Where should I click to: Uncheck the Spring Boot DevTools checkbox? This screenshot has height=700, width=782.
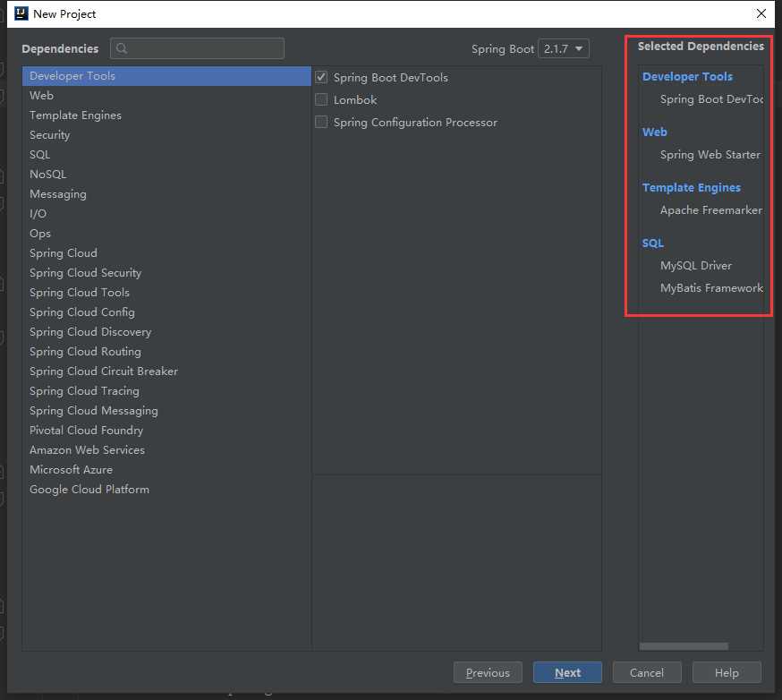pyautogui.click(x=321, y=77)
